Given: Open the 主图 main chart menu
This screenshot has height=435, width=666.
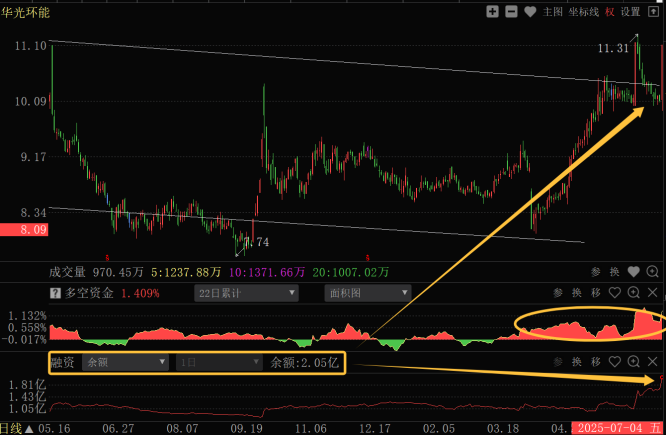Looking at the screenshot, I should [553, 12].
